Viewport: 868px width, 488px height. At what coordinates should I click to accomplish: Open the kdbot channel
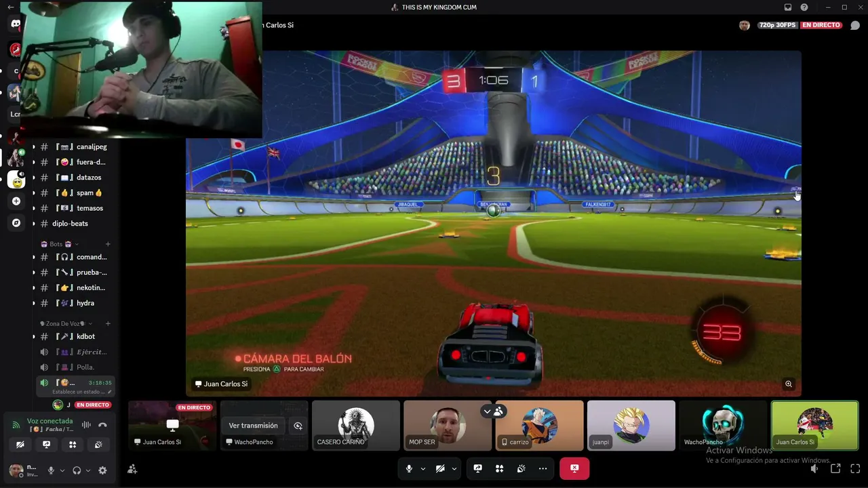(73, 336)
